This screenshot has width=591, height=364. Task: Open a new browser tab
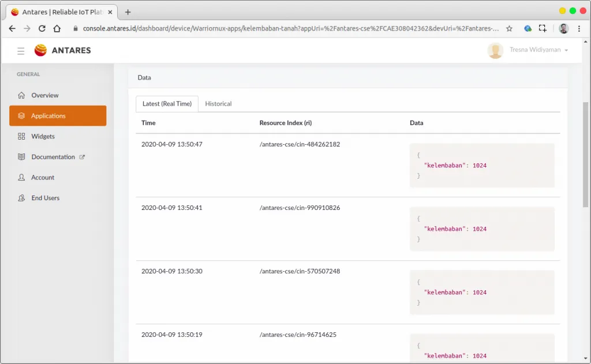[x=128, y=12]
